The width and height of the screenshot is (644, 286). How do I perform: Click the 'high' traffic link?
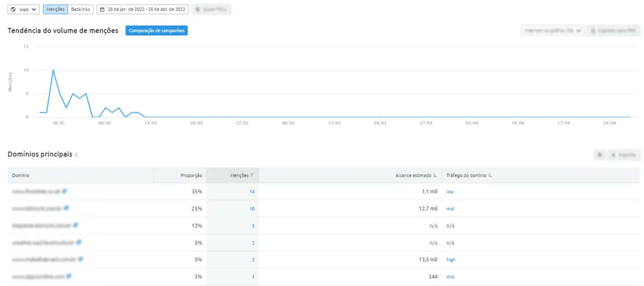pyautogui.click(x=451, y=260)
